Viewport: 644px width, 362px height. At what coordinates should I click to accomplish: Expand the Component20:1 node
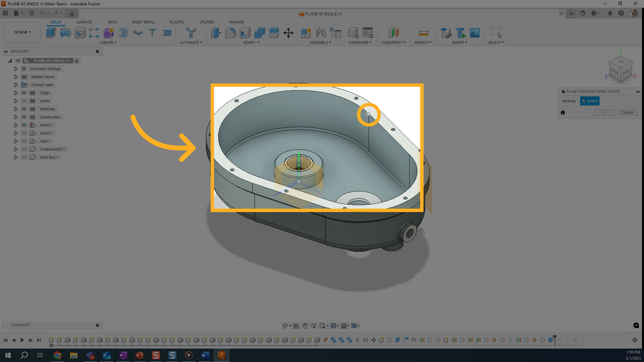[16, 149]
